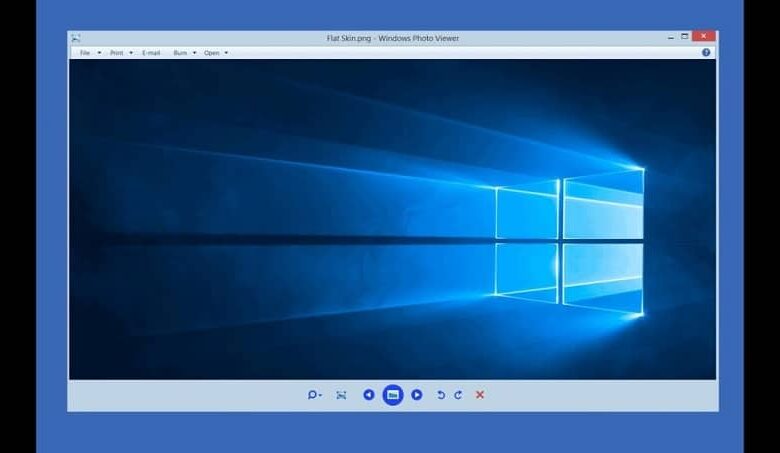Open the Open menu

pos(211,53)
